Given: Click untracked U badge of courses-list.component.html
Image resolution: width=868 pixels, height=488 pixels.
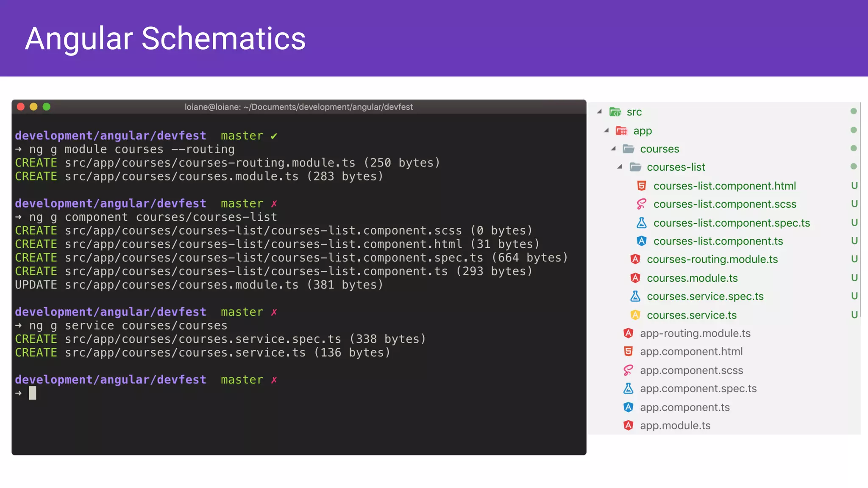Looking at the screenshot, I should click(x=854, y=186).
